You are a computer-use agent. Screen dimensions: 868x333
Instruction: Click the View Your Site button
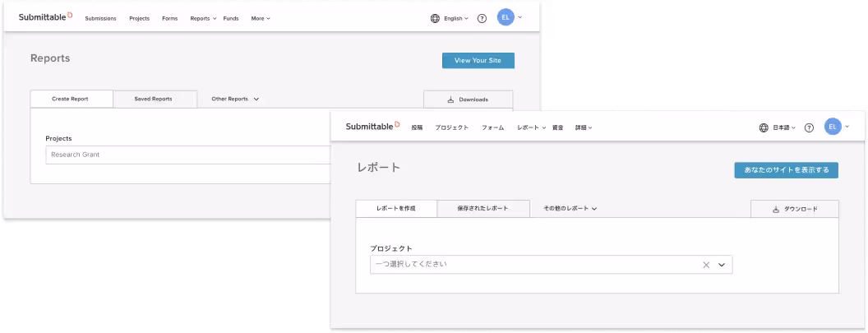[x=478, y=60]
